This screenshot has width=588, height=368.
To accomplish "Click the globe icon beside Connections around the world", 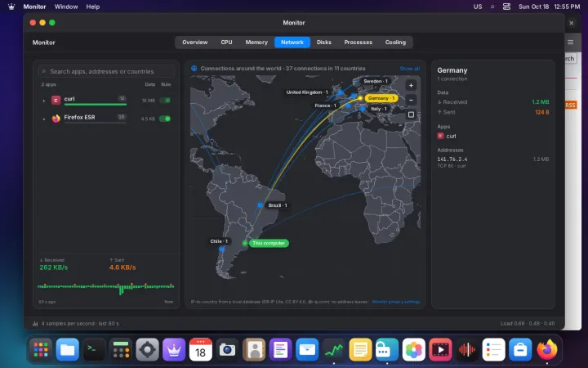I will point(194,69).
